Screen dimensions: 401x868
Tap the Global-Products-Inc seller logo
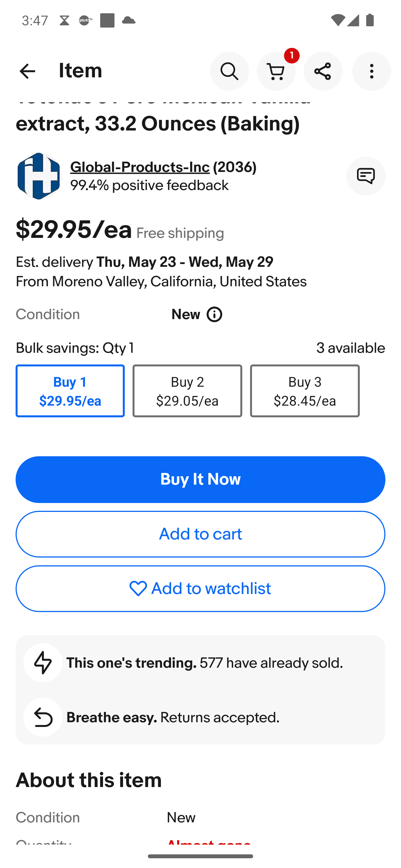click(x=39, y=176)
